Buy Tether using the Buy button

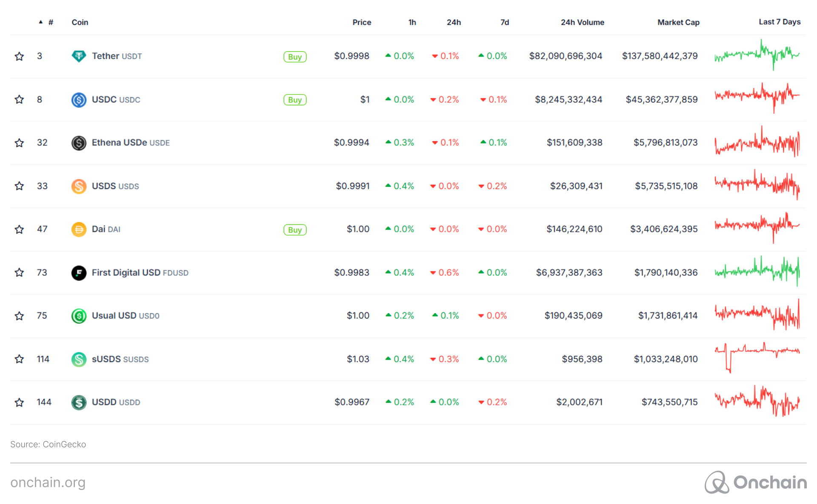[295, 57]
